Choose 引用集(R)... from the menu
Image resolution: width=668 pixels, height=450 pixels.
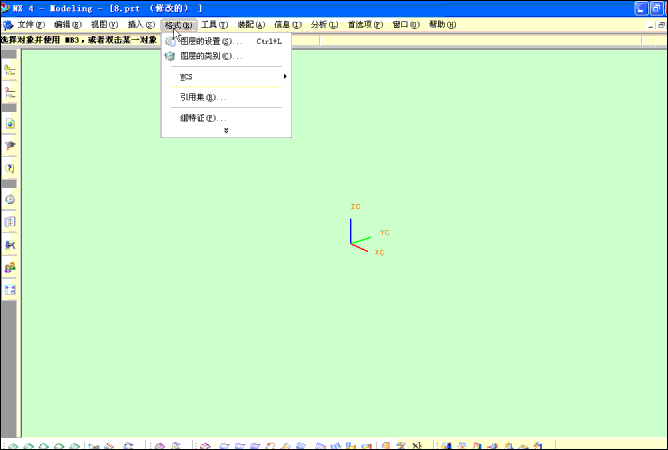[226, 98]
